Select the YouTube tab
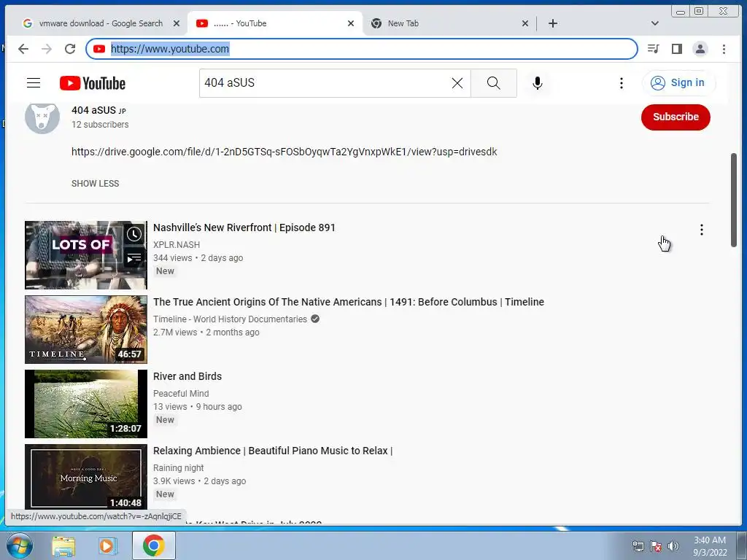 click(276, 23)
